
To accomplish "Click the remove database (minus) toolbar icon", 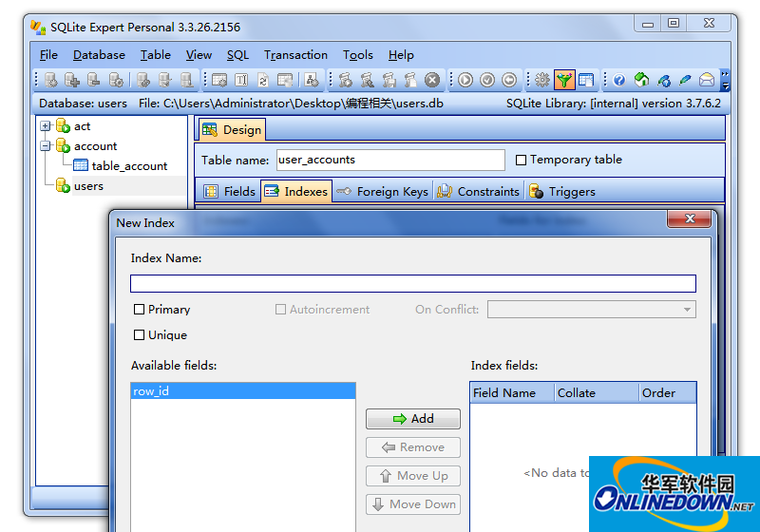I will click(x=93, y=80).
